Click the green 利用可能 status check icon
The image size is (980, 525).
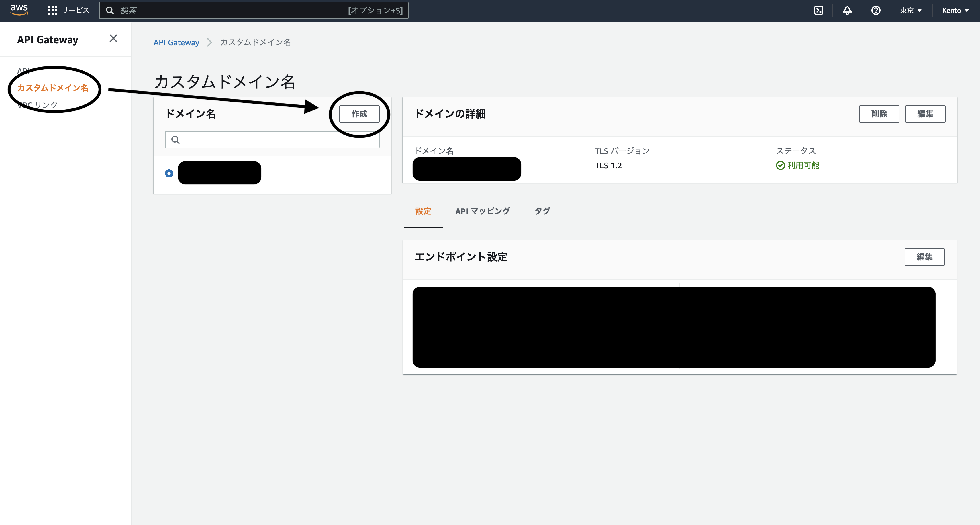(x=780, y=165)
